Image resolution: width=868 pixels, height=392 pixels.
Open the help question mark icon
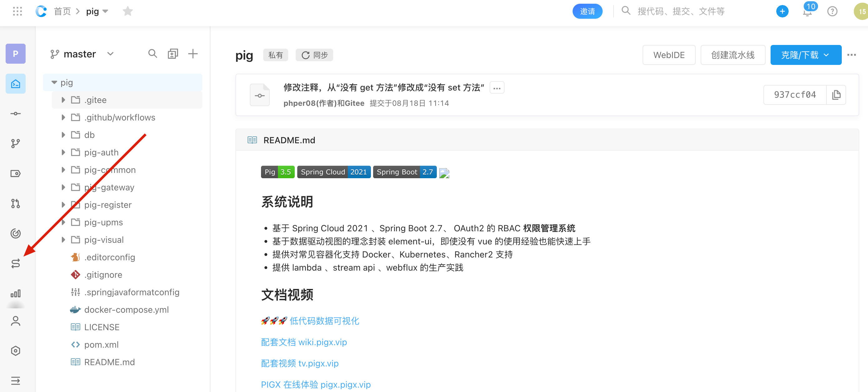click(832, 12)
